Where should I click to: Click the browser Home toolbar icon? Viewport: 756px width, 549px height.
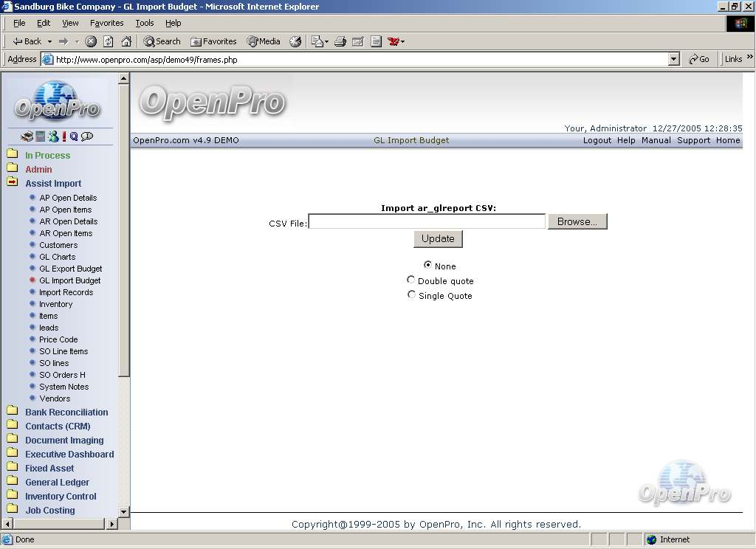pos(126,41)
